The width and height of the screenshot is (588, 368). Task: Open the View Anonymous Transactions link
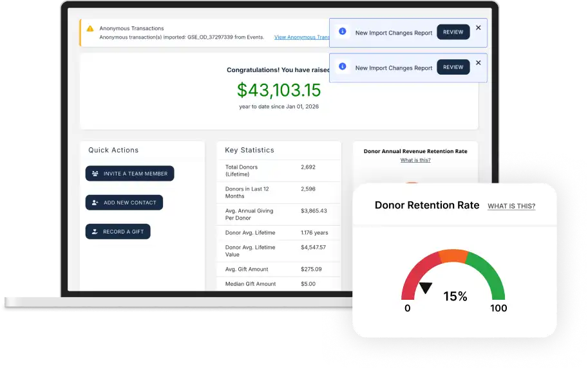coord(302,37)
